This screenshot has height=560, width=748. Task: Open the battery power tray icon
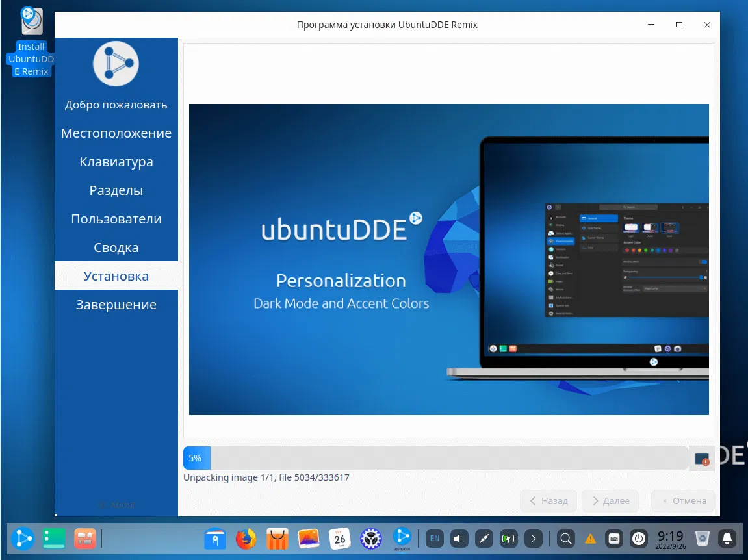click(x=509, y=539)
